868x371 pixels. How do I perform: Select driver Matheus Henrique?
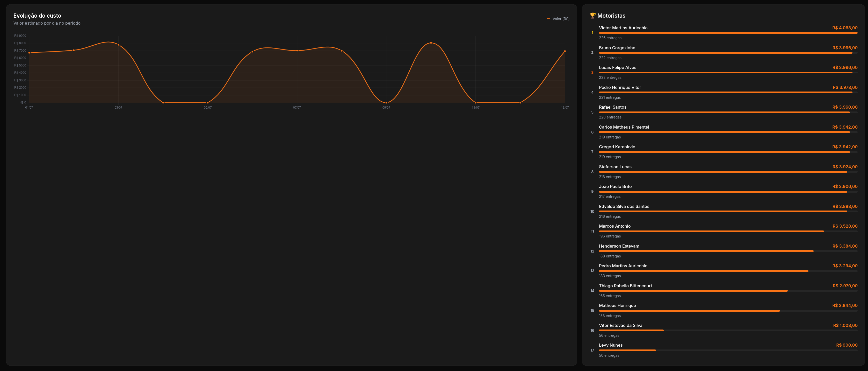[x=617, y=306]
